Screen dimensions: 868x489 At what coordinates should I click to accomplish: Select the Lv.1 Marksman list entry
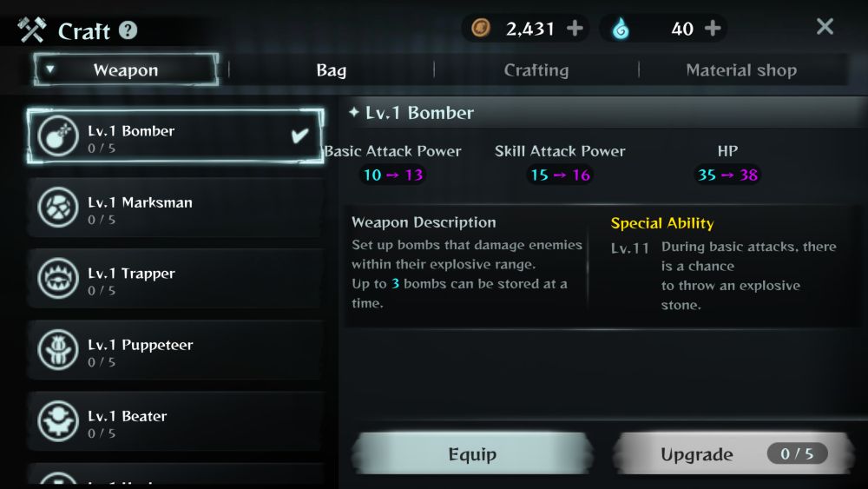[175, 207]
